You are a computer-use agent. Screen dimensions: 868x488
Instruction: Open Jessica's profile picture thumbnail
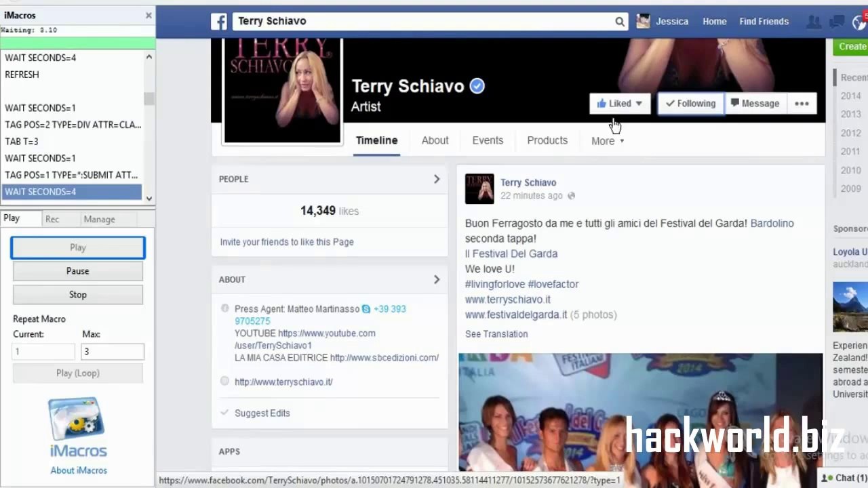coord(643,22)
